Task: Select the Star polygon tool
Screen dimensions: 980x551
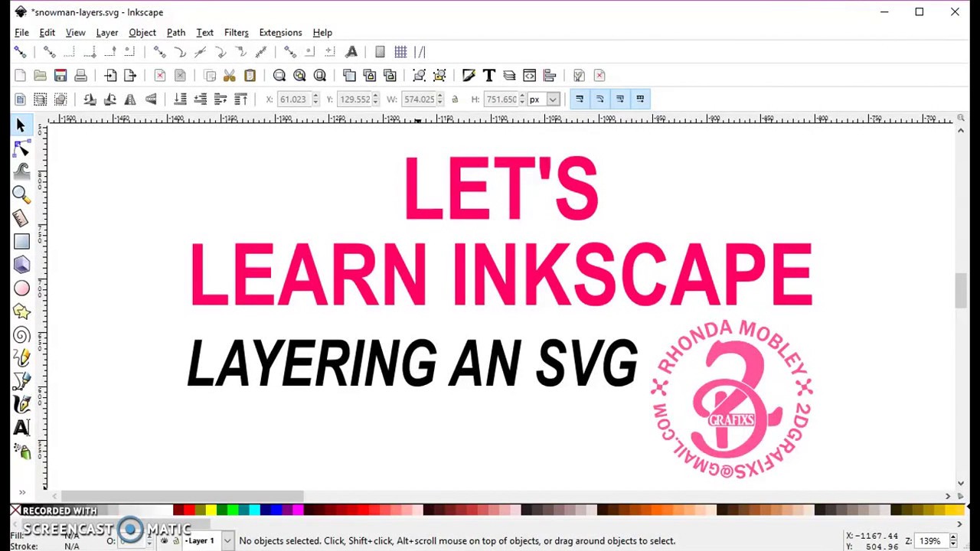Action: [21, 311]
